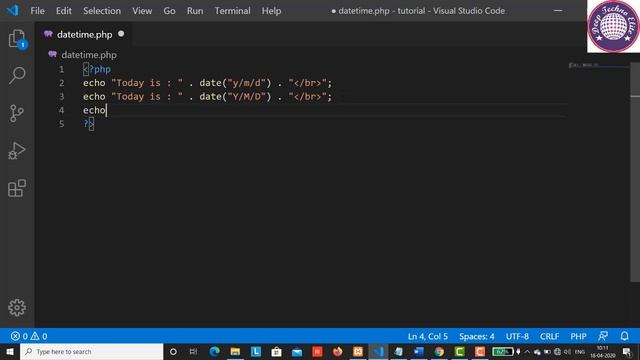Open the Run and Debug view
This screenshot has height=360, width=640.
(17, 151)
